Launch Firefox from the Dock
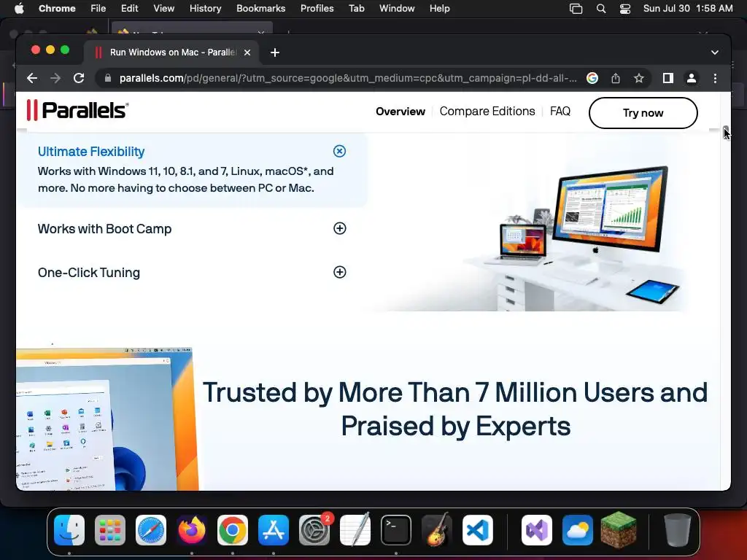Viewport: 747px width, 560px height. pyautogui.click(x=192, y=530)
